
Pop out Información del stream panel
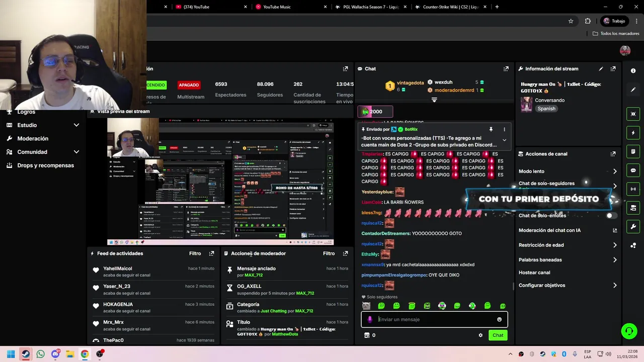613,69
